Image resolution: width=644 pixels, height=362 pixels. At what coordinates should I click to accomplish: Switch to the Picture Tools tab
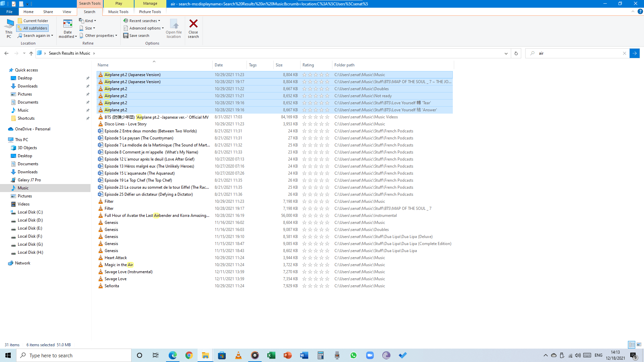click(150, 12)
